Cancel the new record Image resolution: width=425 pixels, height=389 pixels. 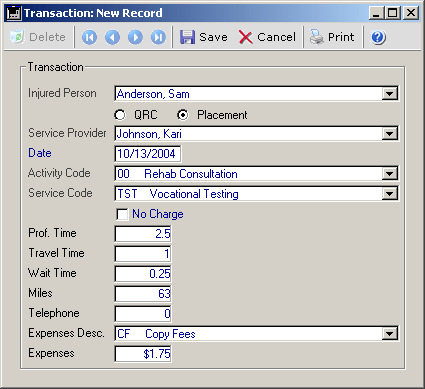pyautogui.click(x=267, y=37)
